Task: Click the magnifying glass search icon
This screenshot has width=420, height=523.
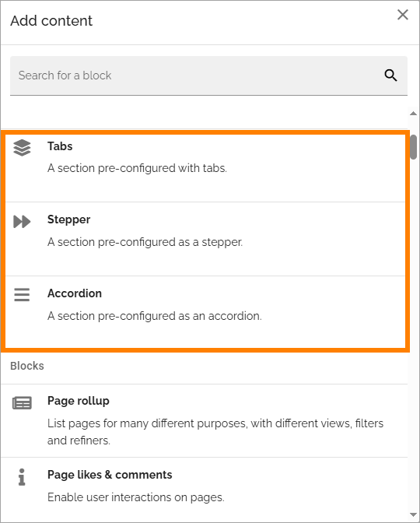Action: pyautogui.click(x=390, y=75)
